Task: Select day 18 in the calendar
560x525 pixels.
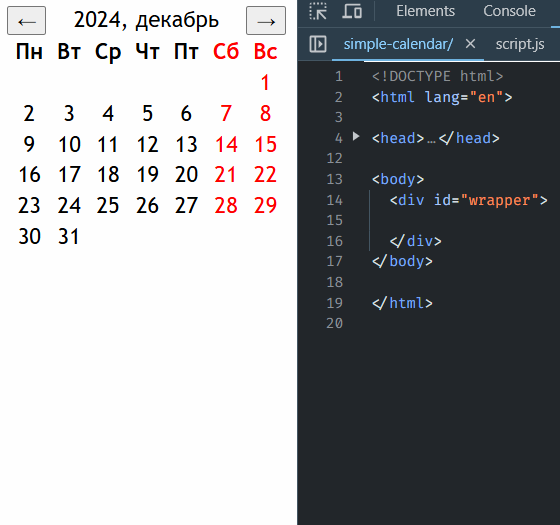Action: coord(108,175)
